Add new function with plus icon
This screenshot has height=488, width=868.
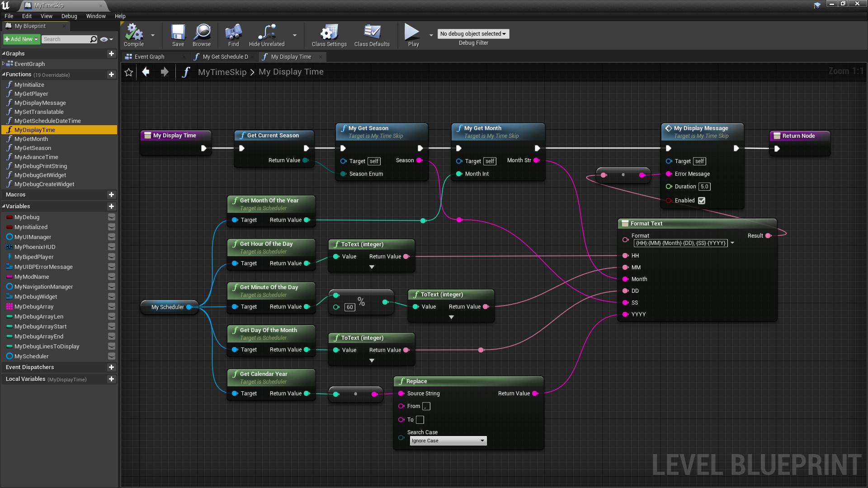click(111, 74)
